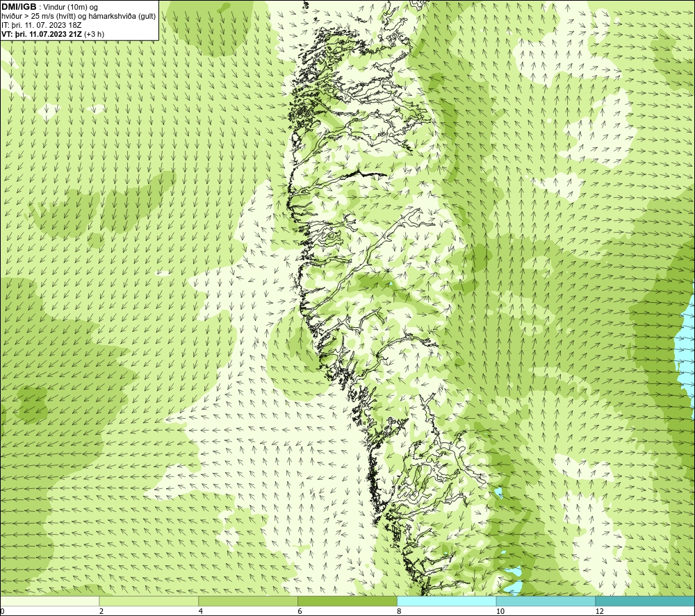Click the 6–8 m/s darker green swatch
This screenshot has width=695, height=616.
click(x=347, y=601)
